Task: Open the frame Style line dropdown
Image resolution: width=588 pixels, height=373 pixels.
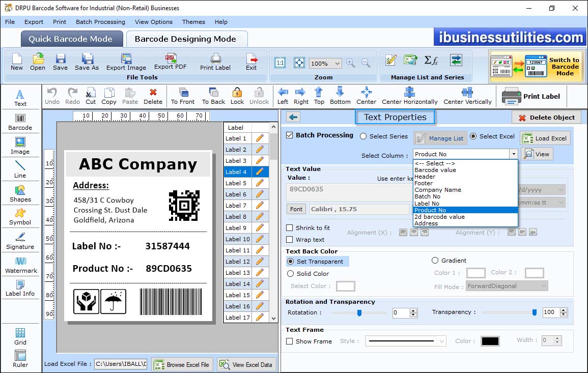Action: [406, 341]
